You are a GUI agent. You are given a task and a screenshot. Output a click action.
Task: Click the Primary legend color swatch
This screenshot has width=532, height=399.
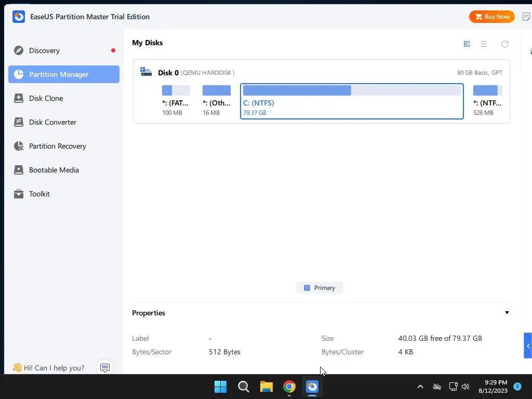(x=307, y=288)
